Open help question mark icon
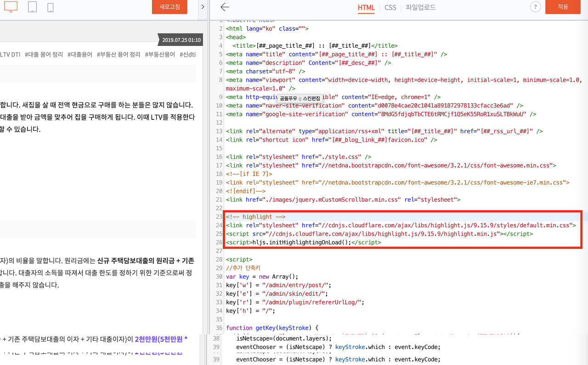 (x=535, y=7)
